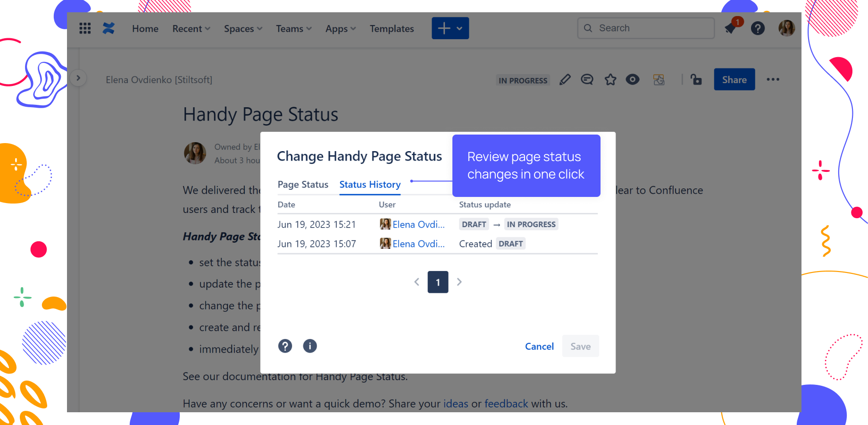Switch to the Page Status tab

[x=303, y=184]
